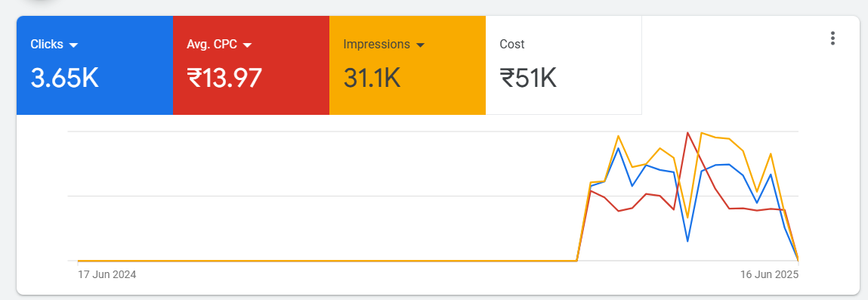Viewport: 868px width, 300px height.
Task: Open the three-dot more options menu
Action: click(x=832, y=39)
